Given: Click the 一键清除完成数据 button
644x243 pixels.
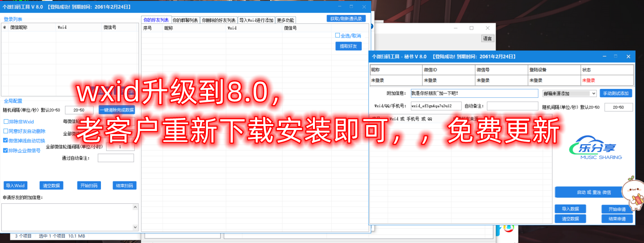Looking at the screenshot, I should click(117, 110).
